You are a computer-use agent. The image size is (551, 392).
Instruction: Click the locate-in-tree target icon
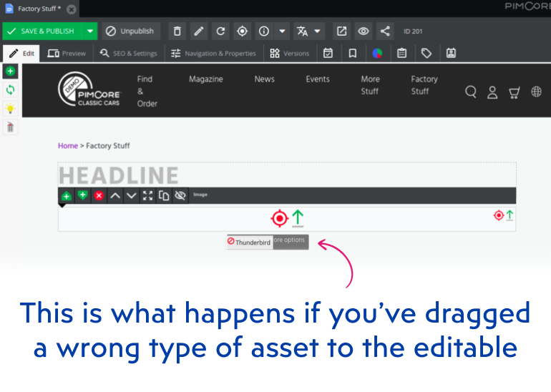coord(242,31)
